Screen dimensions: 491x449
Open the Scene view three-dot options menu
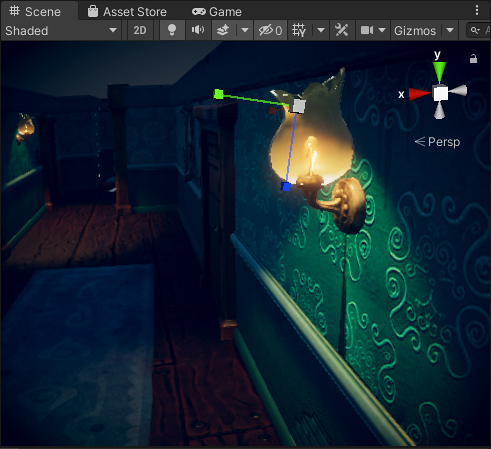477,10
